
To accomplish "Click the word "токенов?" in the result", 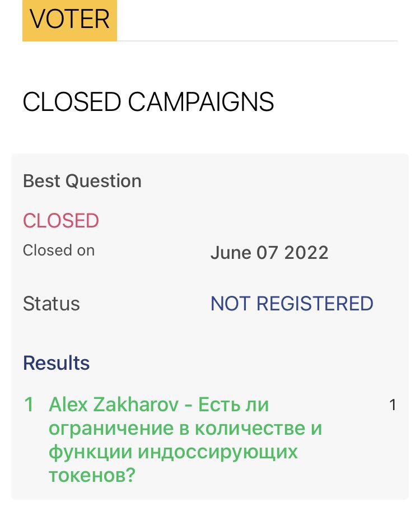I will click(x=92, y=476).
